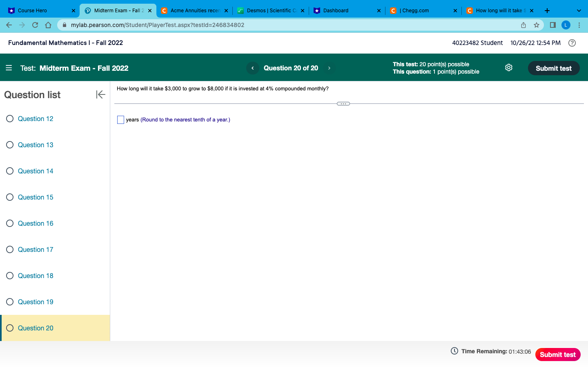Click the browser refresh icon
Viewport: 588px width, 368px height.
(x=35, y=25)
